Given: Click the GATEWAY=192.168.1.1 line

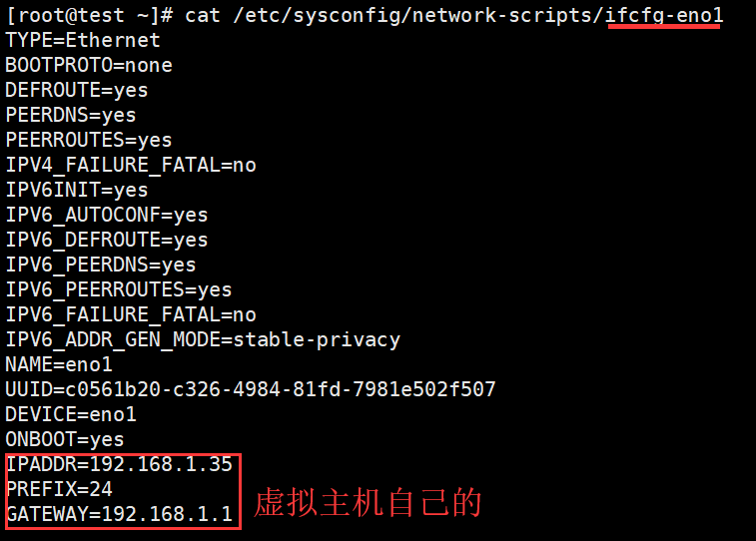Looking at the screenshot, I should click(119, 514).
